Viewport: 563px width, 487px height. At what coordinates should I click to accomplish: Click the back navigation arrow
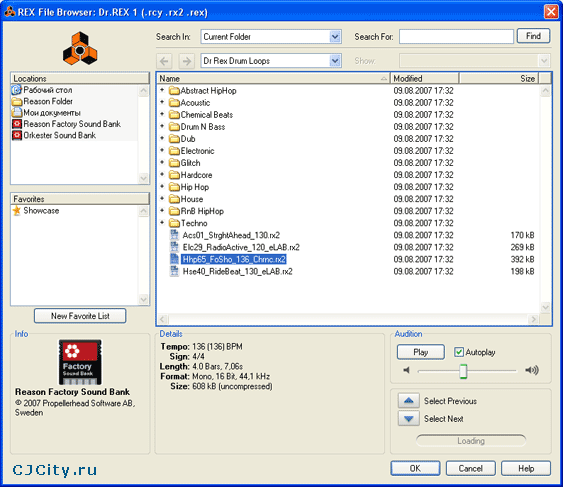164,61
